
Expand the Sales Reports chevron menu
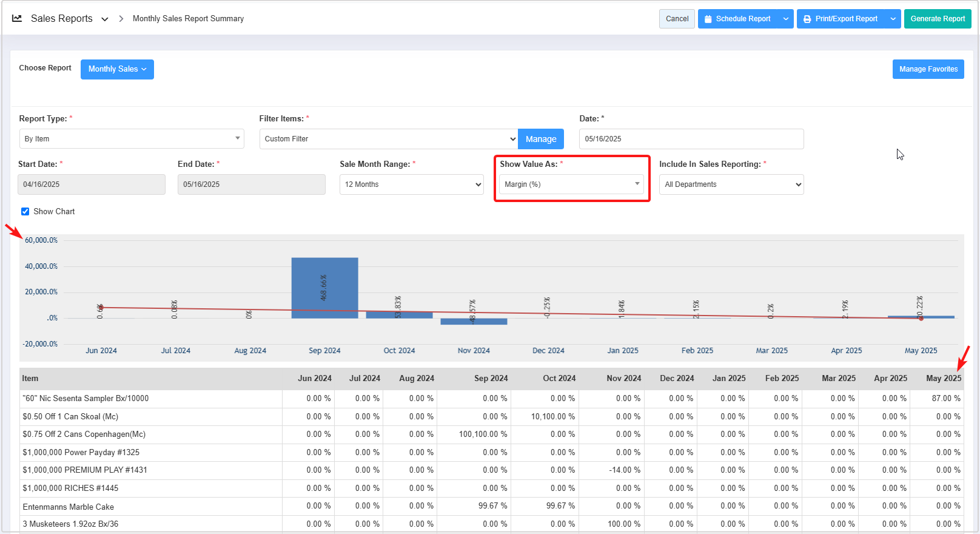tap(105, 19)
